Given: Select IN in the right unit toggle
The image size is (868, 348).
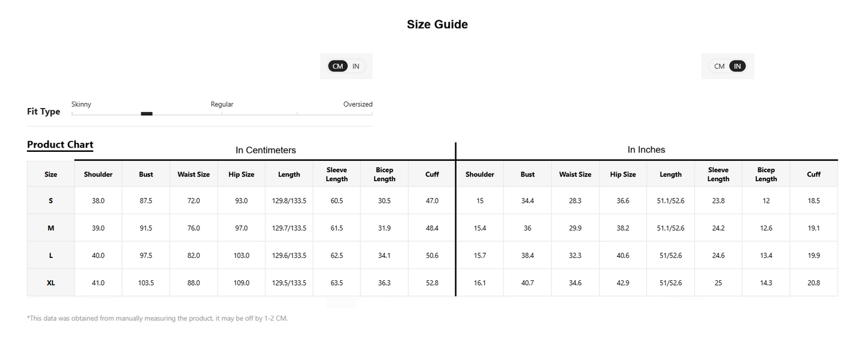Looking at the screenshot, I should click(737, 66).
